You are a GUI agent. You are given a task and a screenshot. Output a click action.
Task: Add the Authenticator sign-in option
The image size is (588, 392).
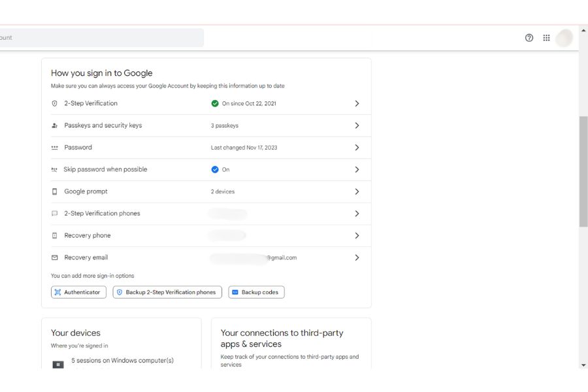(78, 293)
